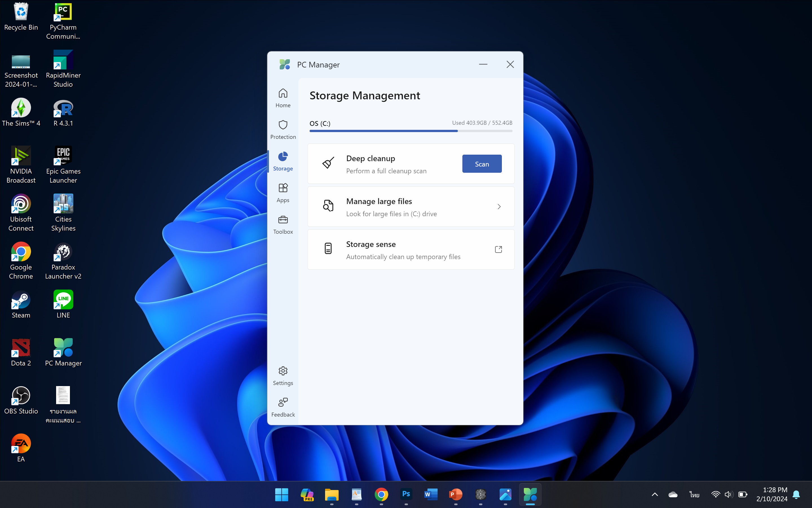This screenshot has width=812, height=508.
Task: Select LINE desktop shortcut
Action: point(63,305)
